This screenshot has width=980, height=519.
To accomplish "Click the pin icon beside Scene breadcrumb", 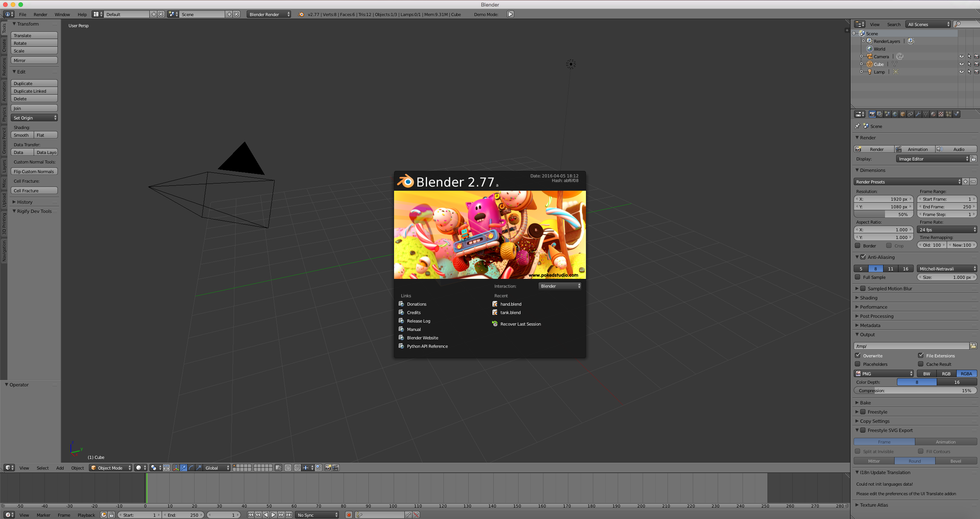I will [857, 126].
